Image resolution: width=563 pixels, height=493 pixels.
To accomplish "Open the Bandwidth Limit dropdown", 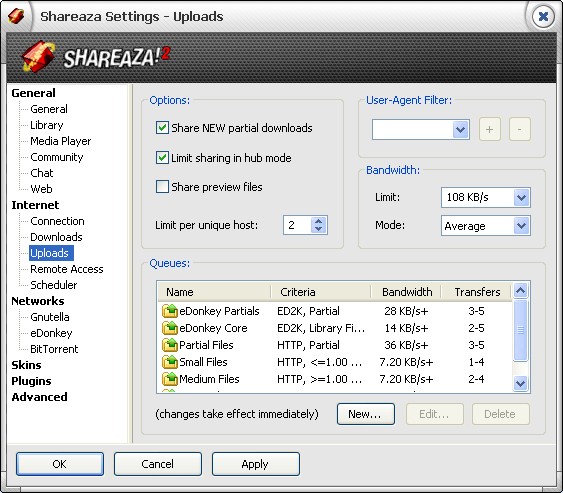I will tap(521, 197).
